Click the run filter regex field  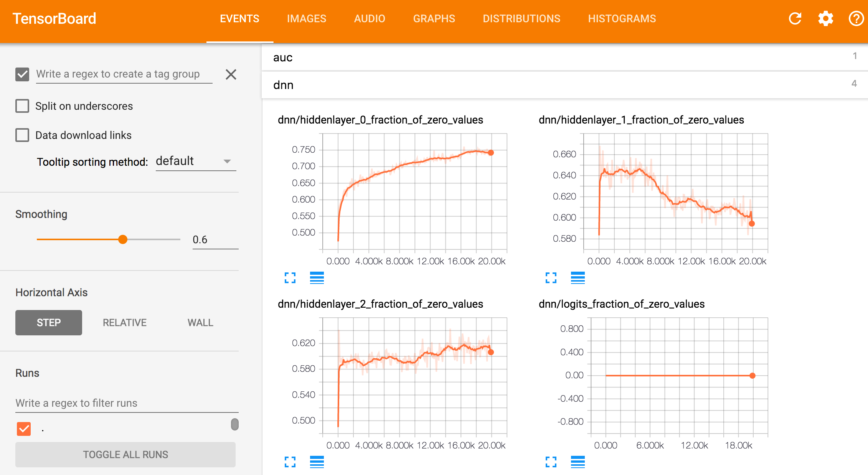127,403
